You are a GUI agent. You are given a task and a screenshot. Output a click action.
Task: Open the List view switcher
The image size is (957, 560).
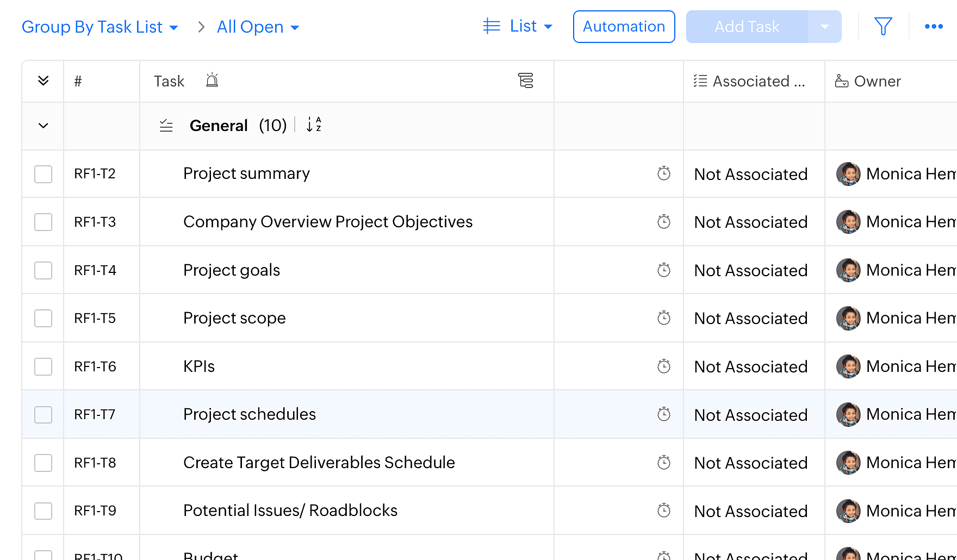coord(518,26)
